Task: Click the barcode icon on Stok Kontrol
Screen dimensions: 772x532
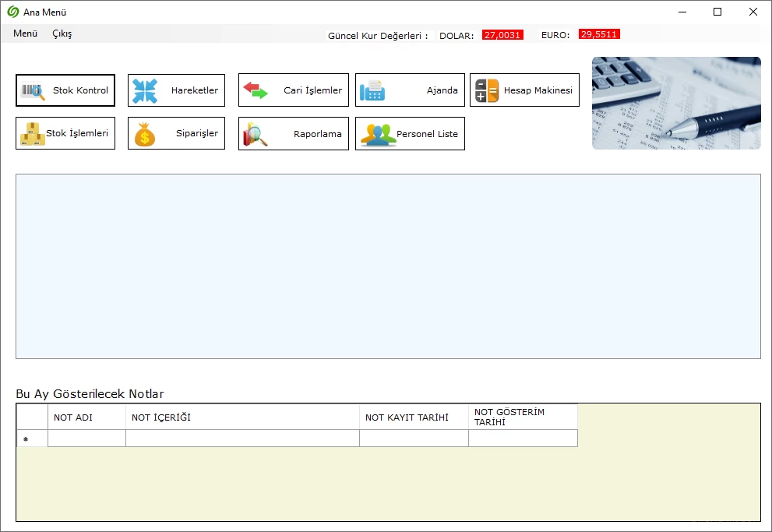Action: click(33, 91)
